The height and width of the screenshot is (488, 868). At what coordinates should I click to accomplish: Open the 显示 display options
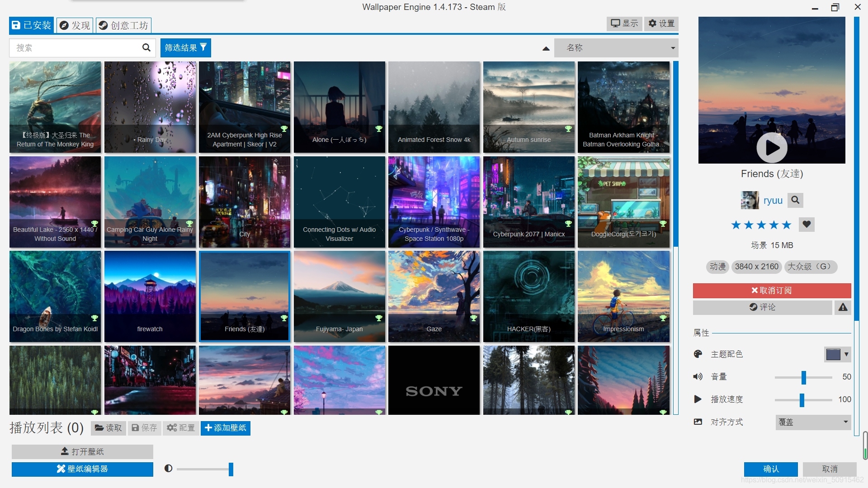pos(624,23)
